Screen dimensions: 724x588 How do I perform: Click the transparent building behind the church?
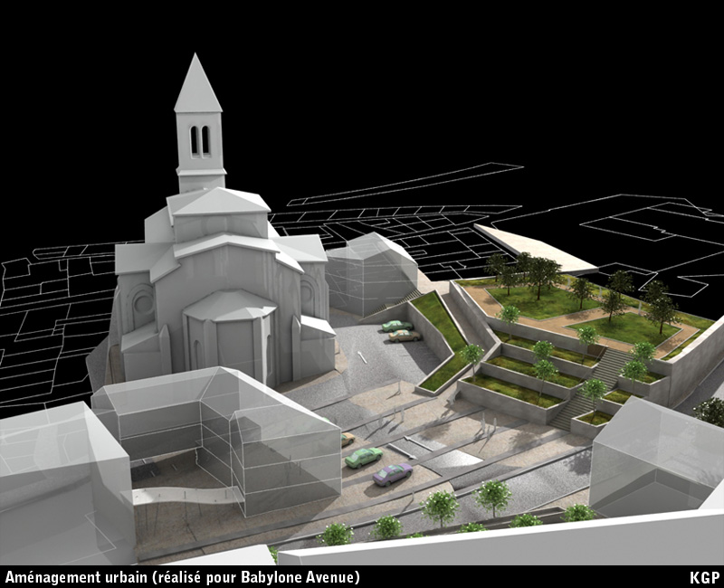tap(369, 271)
